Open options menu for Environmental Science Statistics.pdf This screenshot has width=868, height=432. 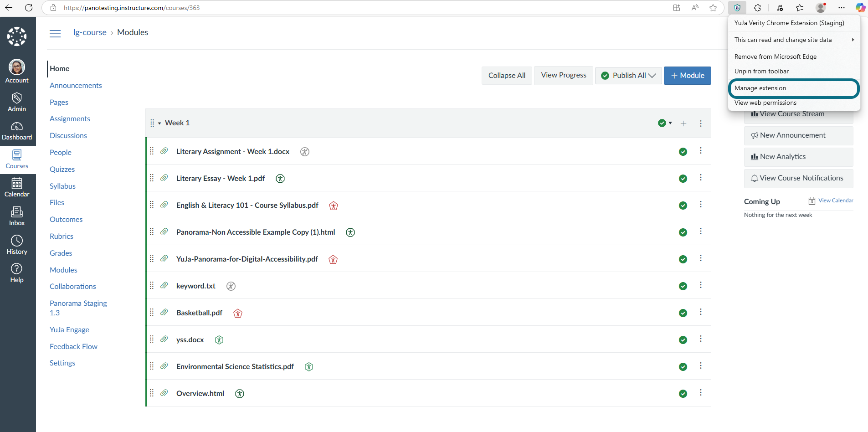coord(701,366)
